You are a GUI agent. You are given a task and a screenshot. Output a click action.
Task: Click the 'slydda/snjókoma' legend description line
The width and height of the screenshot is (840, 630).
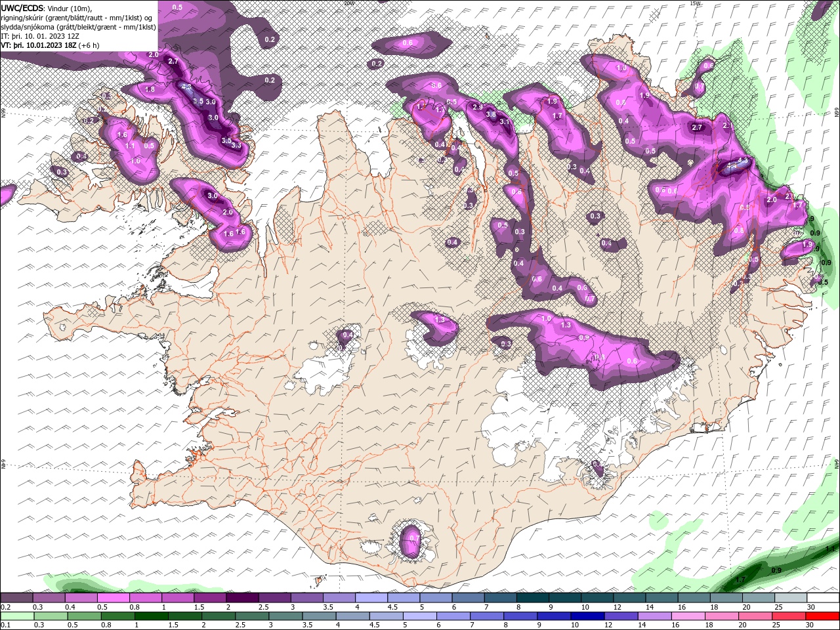[x=78, y=27]
